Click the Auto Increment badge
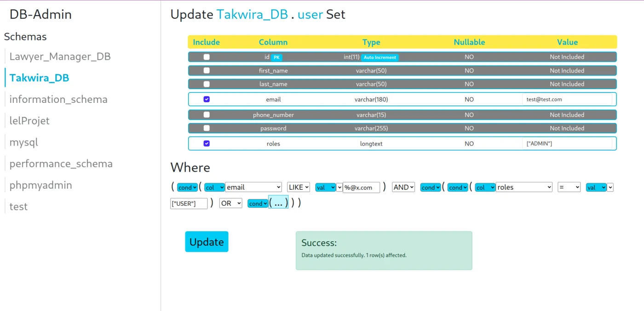 pyautogui.click(x=379, y=57)
